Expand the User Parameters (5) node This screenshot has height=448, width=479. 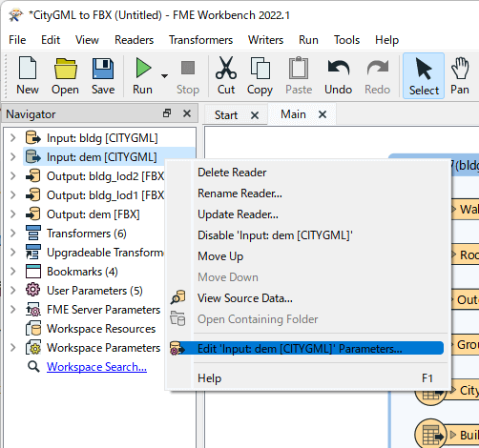click(x=13, y=291)
